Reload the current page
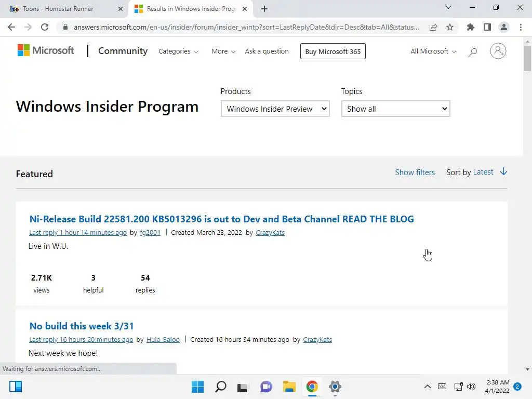 coord(45,27)
